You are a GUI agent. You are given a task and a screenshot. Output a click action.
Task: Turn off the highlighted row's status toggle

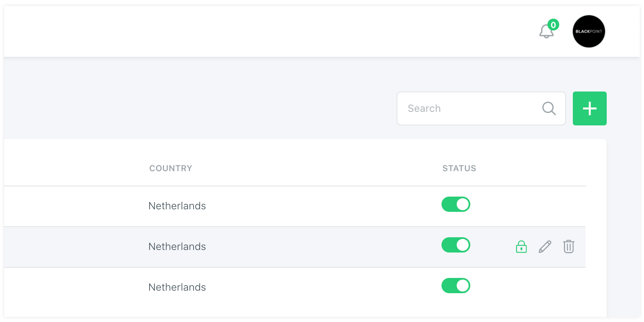[455, 245]
